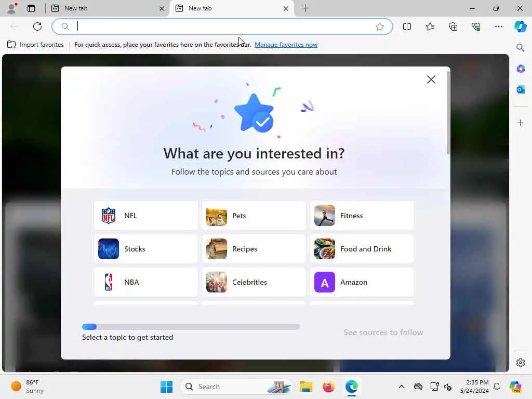Open clock showing 2:35 PM
This screenshot has width=532, height=399.
474,387
